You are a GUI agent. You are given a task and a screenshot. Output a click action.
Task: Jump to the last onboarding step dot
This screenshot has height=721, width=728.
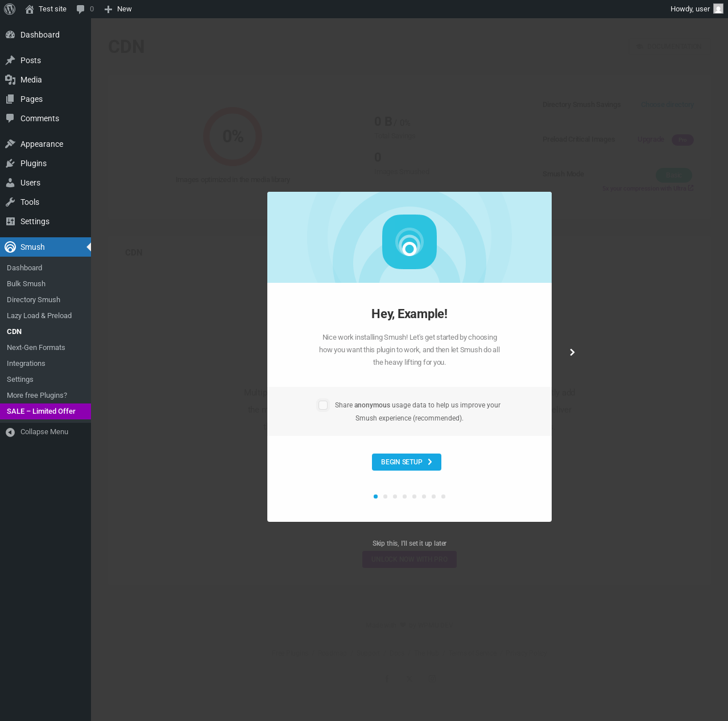coord(443,496)
